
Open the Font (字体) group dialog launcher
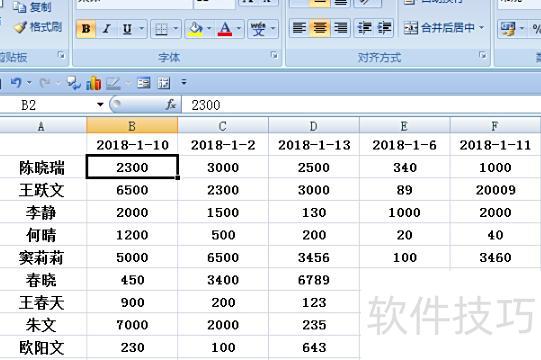275,55
